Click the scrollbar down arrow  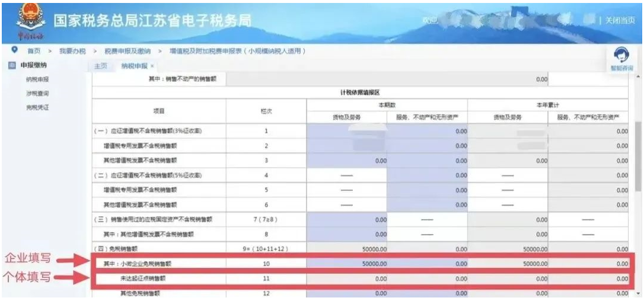point(637,293)
